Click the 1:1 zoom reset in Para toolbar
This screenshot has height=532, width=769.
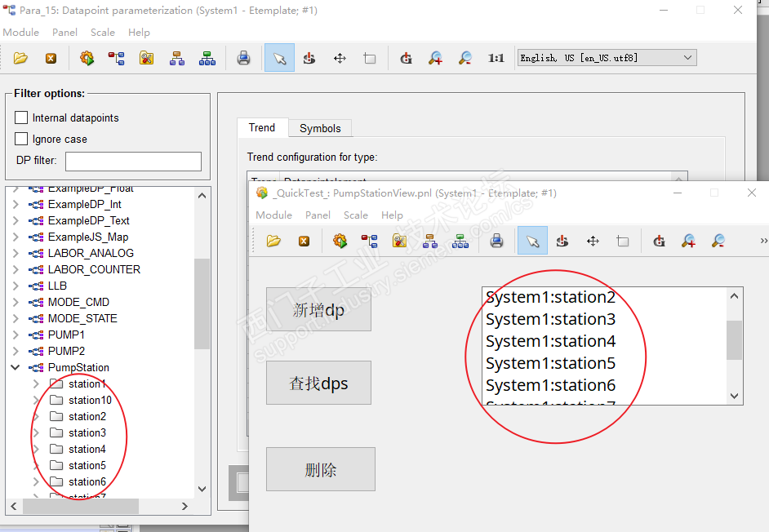click(x=496, y=59)
